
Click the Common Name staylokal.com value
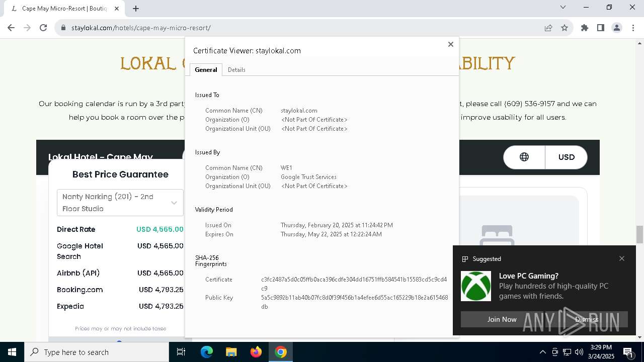299,111
